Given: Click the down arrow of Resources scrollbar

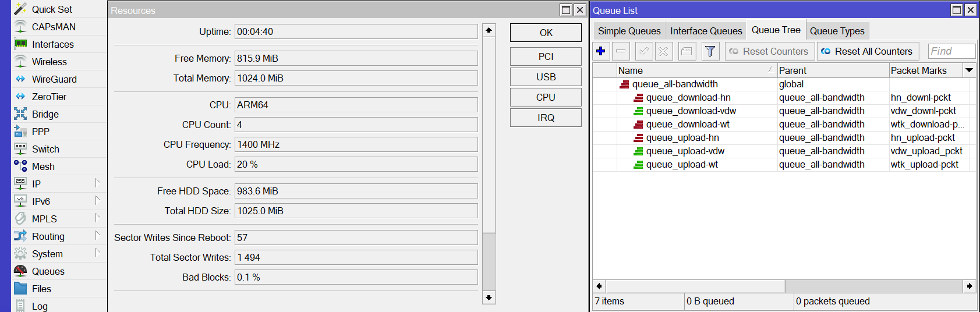Looking at the screenshot, I should click(489, 297).
